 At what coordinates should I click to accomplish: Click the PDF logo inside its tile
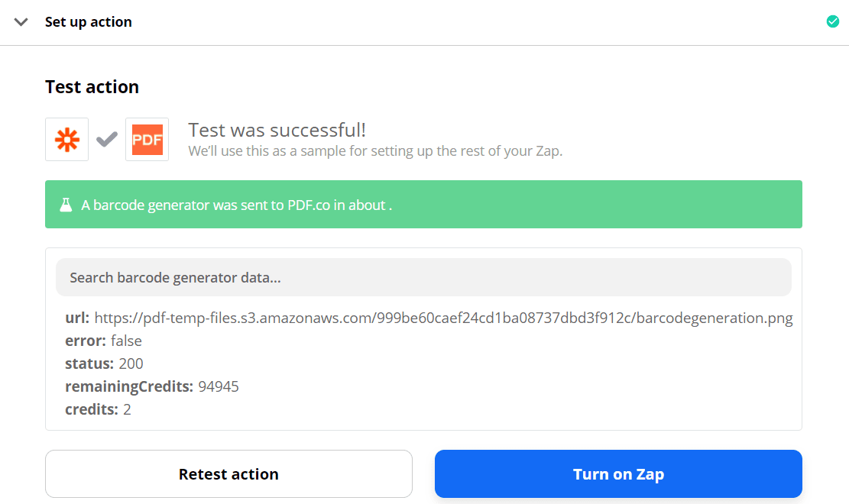pyautogui.click(x=147, y=139)
